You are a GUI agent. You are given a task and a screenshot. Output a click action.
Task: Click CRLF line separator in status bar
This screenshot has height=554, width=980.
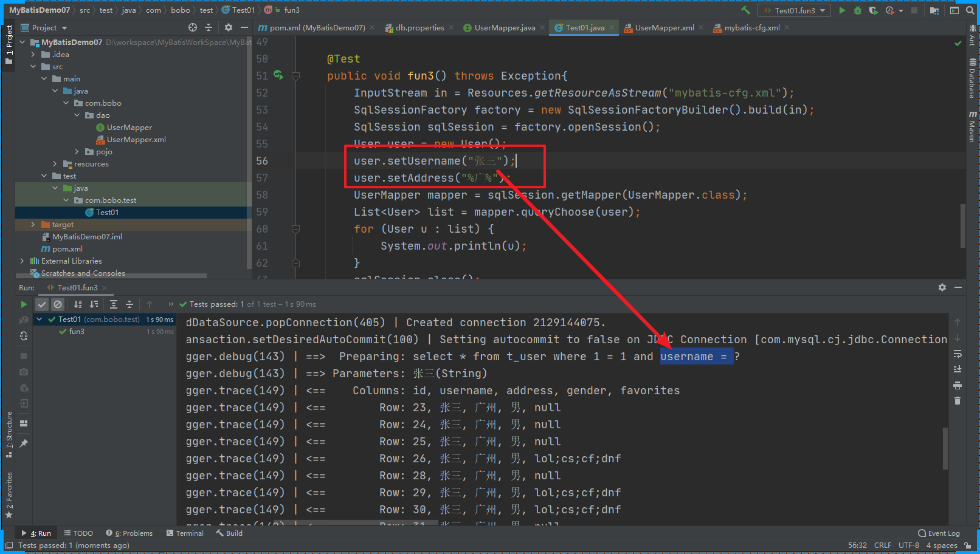(x=883, y=545)
